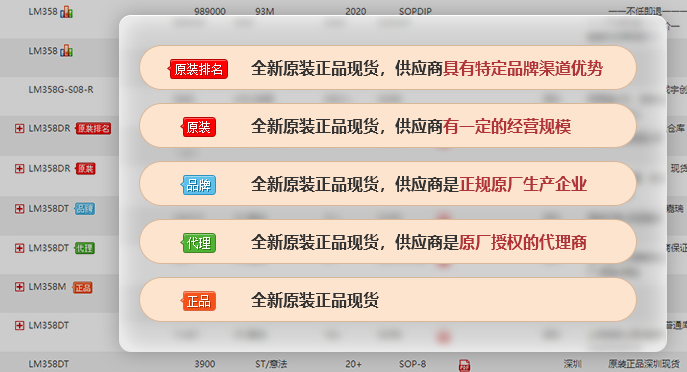Click the quantity value 989000

[x=210, y=12]
